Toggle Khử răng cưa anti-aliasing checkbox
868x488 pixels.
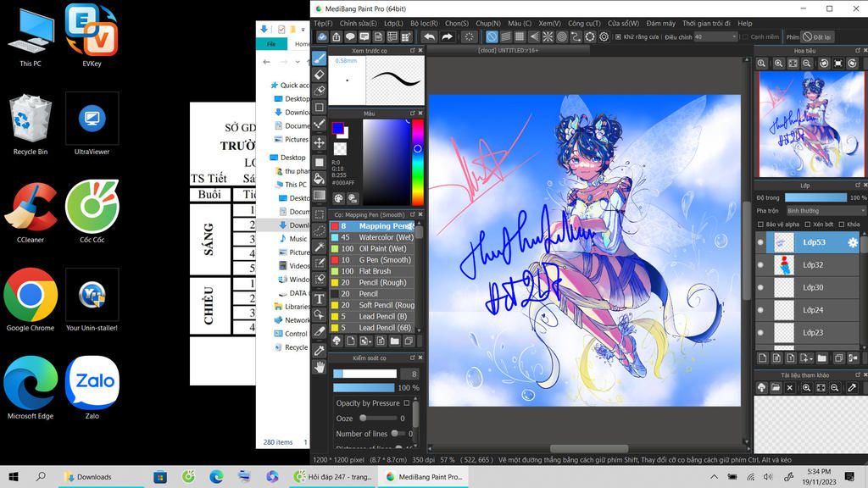(x=618, y=37)
